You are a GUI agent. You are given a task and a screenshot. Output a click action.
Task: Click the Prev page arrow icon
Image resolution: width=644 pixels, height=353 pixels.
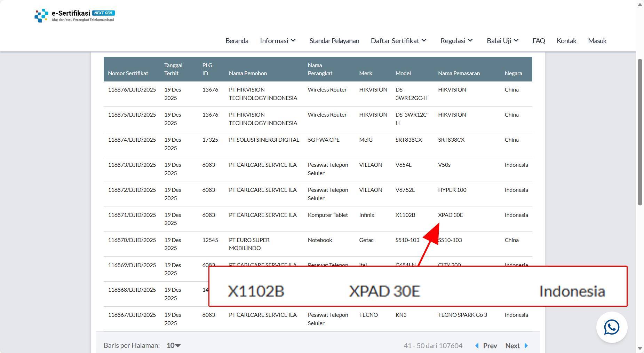pyautogui.click(x=477, y=346)
